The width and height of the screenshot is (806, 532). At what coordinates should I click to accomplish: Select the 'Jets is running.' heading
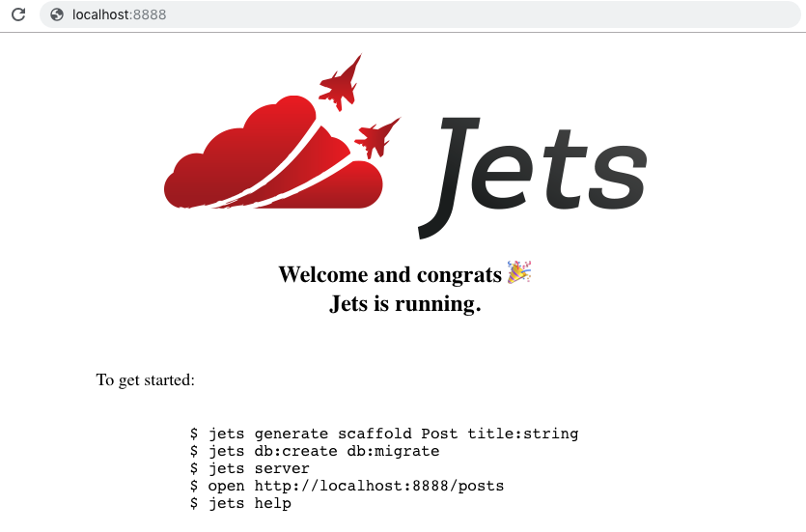[x=405, y=304]
